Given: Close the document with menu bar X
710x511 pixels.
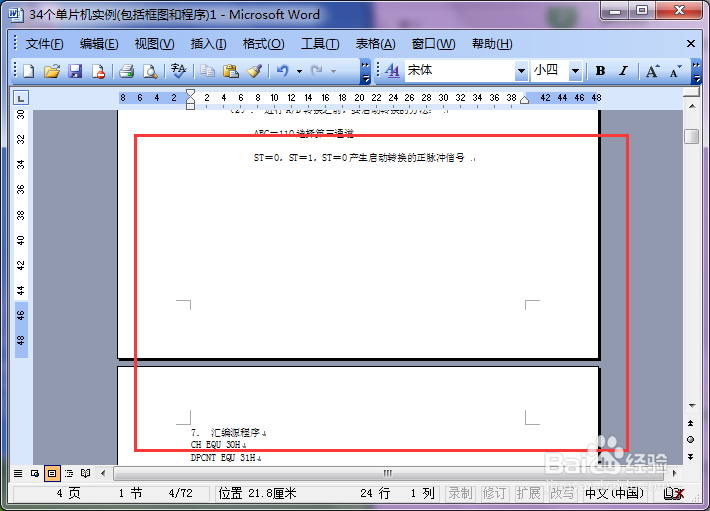Looking at the screenshot, I should (691, 43).
